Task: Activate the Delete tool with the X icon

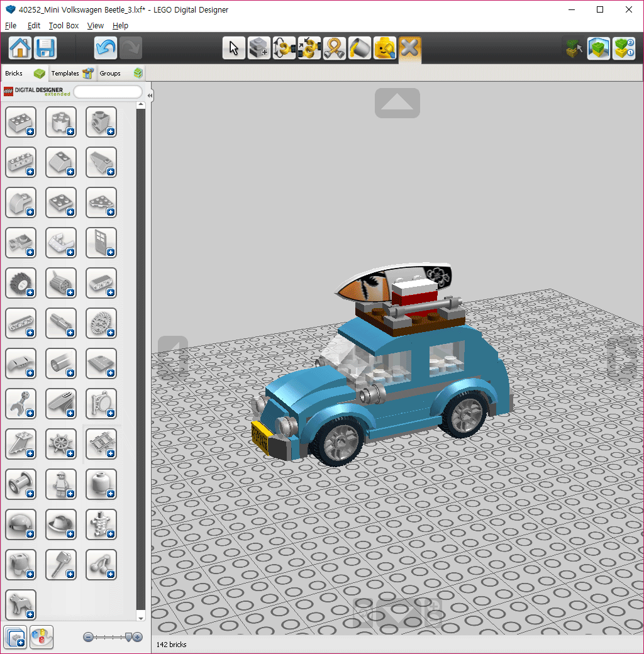Action: click(410, 48)
